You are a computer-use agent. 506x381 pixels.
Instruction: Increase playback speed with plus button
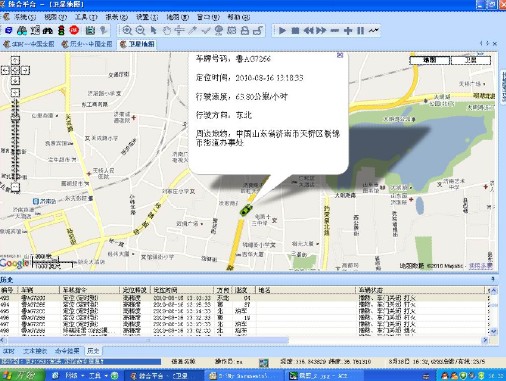pos(348,31)
